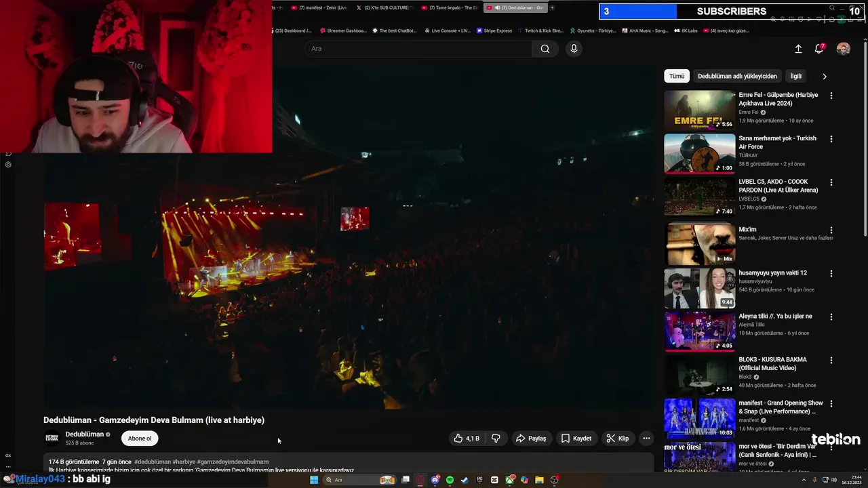Open options for Mix'im playlist
868x488 pixels.
(831, 230)
